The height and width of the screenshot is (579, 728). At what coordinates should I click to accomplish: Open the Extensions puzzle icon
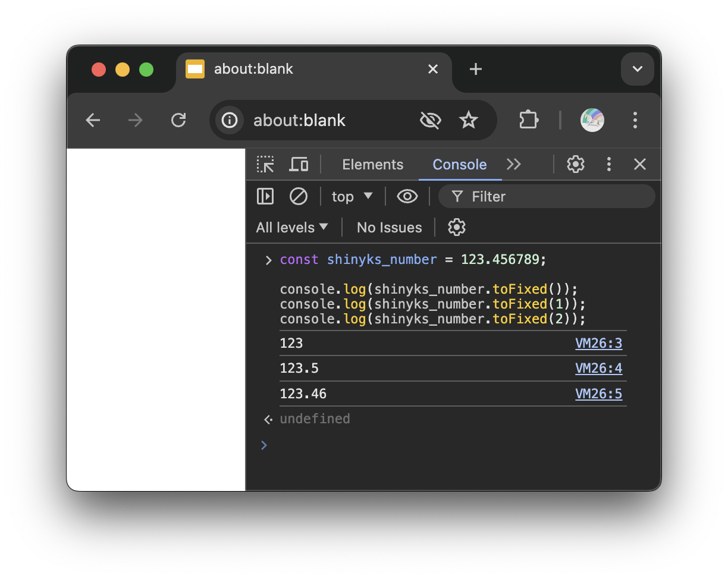coord(529,121)
